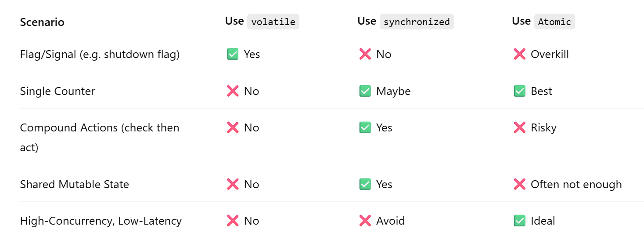
Task: Click the green checkmark beside Flag/Signal's volatile Yes
Action: (x=233, y=54)
